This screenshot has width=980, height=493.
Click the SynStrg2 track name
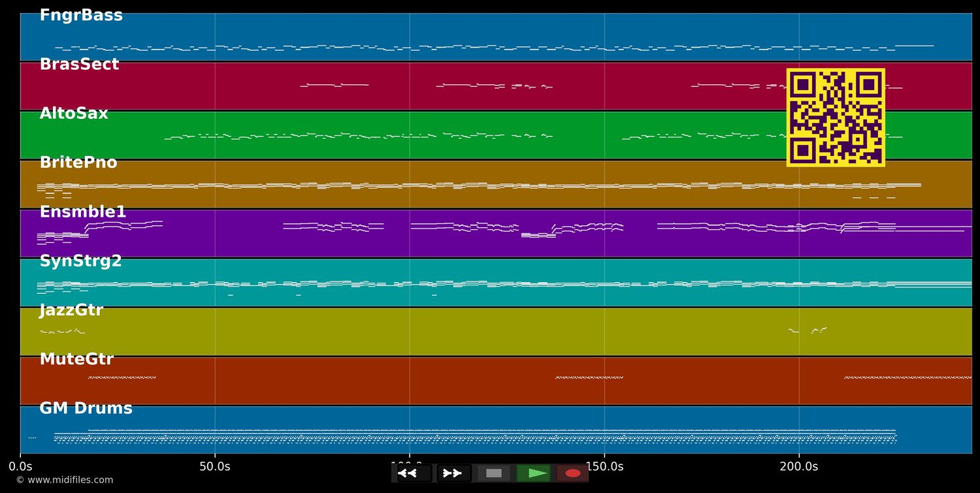[x=82, y=260]
